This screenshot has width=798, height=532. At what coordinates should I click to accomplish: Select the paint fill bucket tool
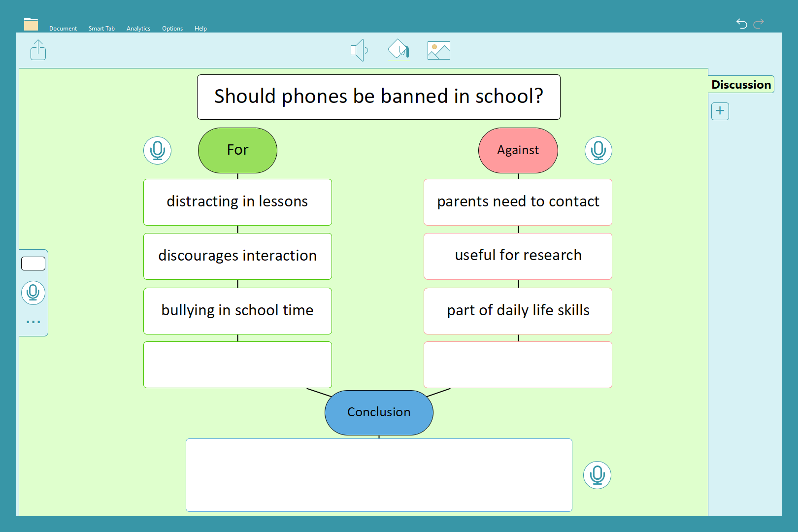[x=399, y=50]
